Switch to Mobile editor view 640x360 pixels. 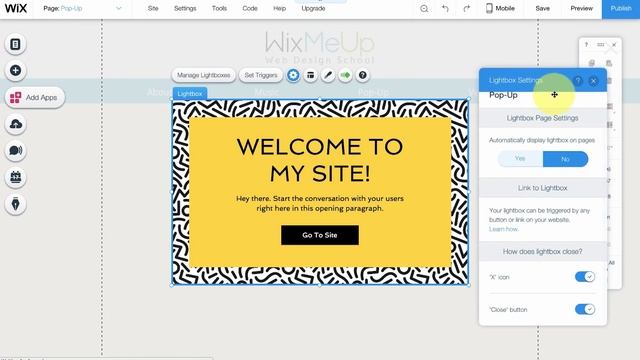(x=500, y=8)
